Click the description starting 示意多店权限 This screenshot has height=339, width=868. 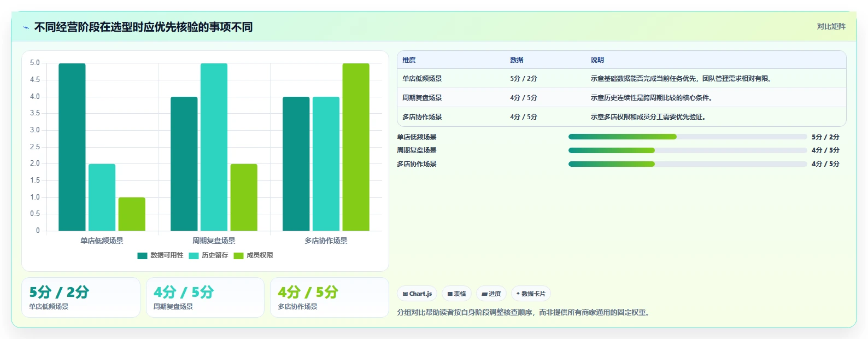(649, 117)
